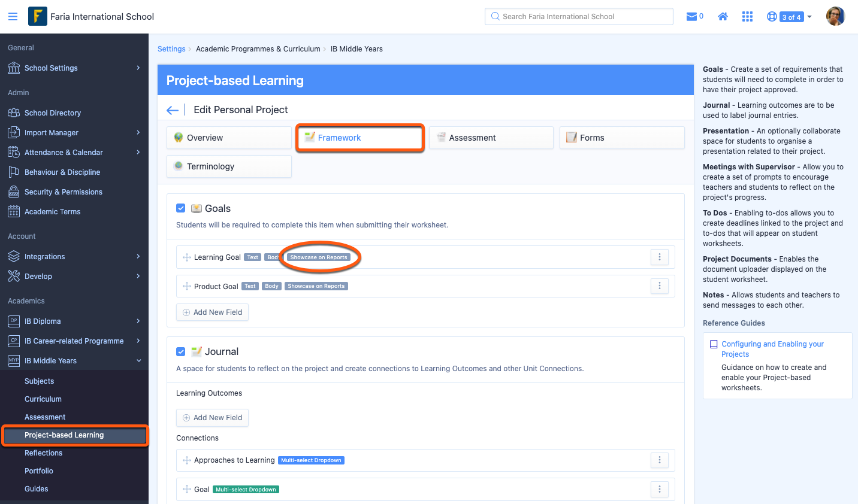Click Showcase on Reports tag on Learning Goal
Screen dimensions: 858x504
(x=319, y=257)
